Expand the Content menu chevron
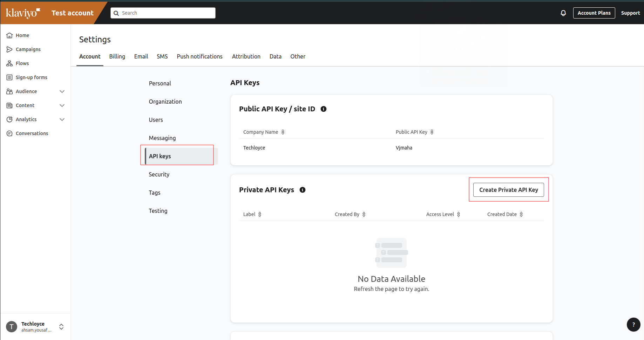The width and height of the screenshot is (644, 340). (x=62, y=105)
